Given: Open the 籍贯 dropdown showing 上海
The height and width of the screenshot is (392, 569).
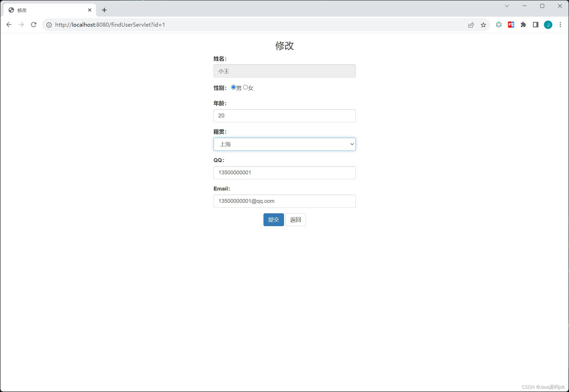Looking at the screenshot, I should 284,144.
